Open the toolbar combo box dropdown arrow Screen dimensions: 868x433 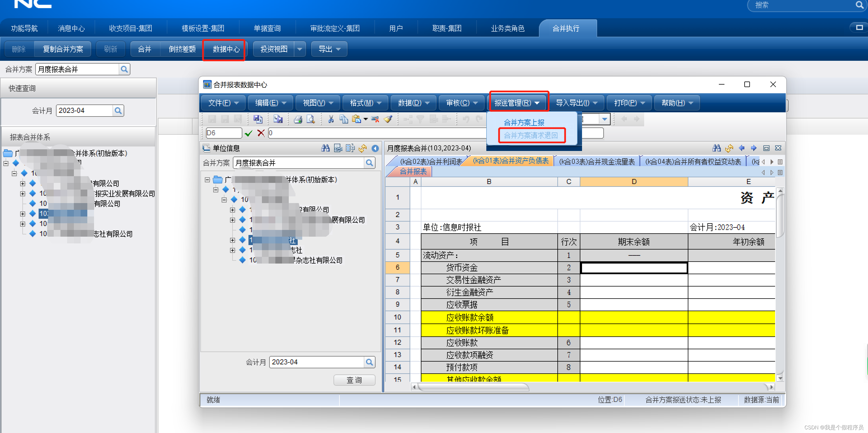pos(604,119)
